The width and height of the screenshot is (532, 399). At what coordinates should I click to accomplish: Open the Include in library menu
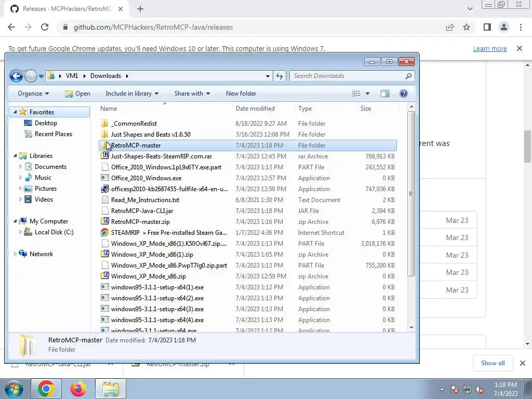point(132,94)
